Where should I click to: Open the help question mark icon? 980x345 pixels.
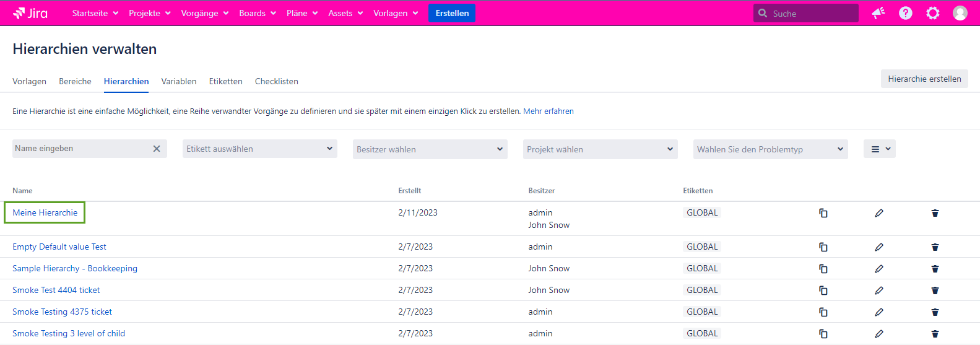click(905, 13)
